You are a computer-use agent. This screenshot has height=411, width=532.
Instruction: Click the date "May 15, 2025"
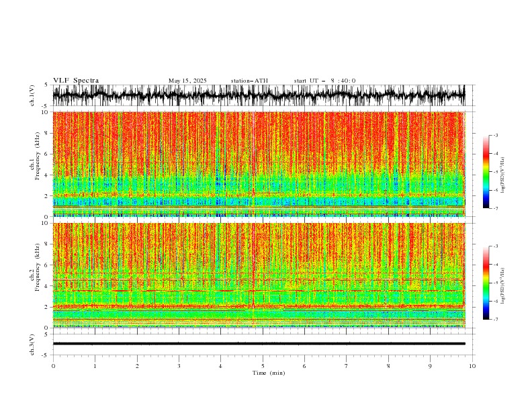[187, 81]
